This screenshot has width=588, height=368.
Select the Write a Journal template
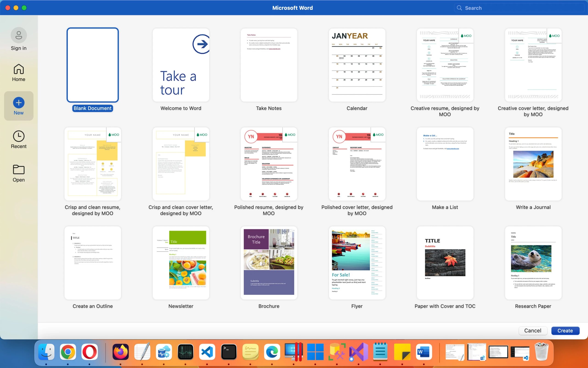pyautogui.click(x=533, y=164)
